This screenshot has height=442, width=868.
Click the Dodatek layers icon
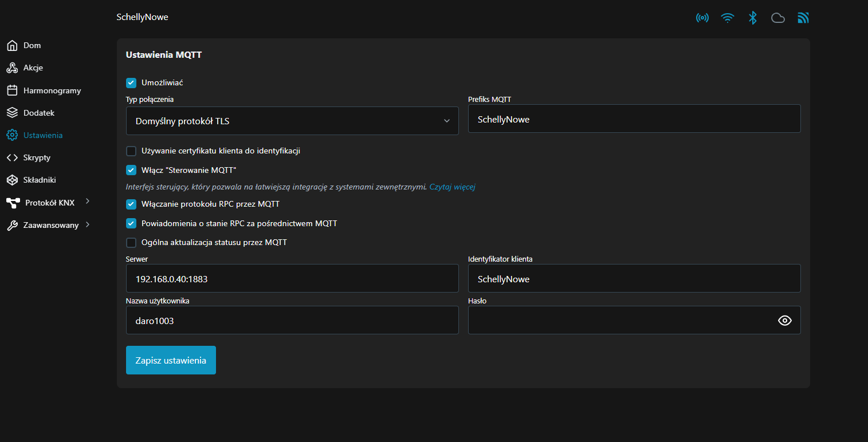point(12,113)
